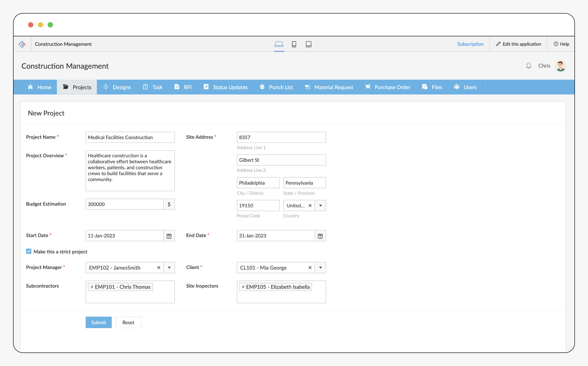Open notifications bell icon
Image resolution: width=588 pixels, height=366 pixels.
[x=529, y=66]
